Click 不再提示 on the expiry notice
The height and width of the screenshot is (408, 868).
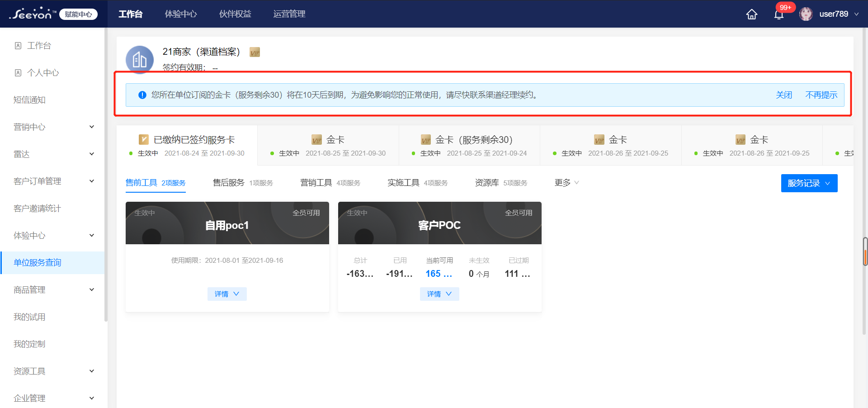coord(821,95)
